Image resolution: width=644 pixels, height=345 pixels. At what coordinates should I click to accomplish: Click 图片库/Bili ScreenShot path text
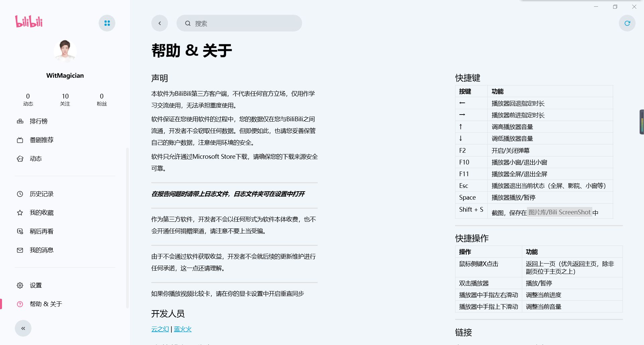[559, 212]
